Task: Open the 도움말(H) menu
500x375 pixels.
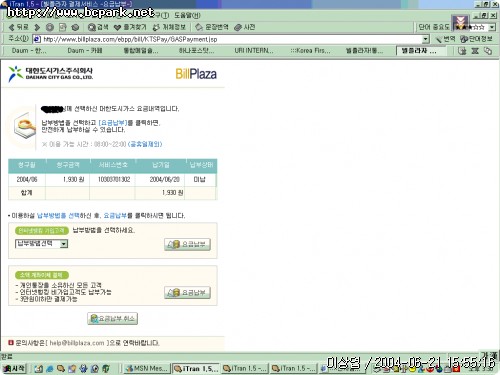Action: [188, 15]
